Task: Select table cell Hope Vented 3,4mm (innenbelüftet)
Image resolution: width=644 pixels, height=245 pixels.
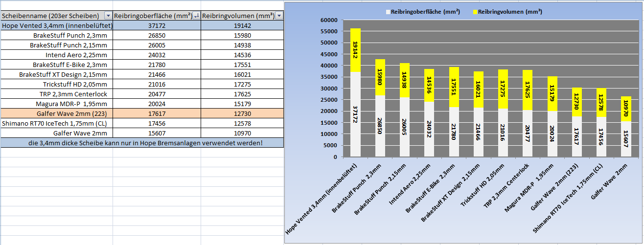Action: (x=57, y=26)
